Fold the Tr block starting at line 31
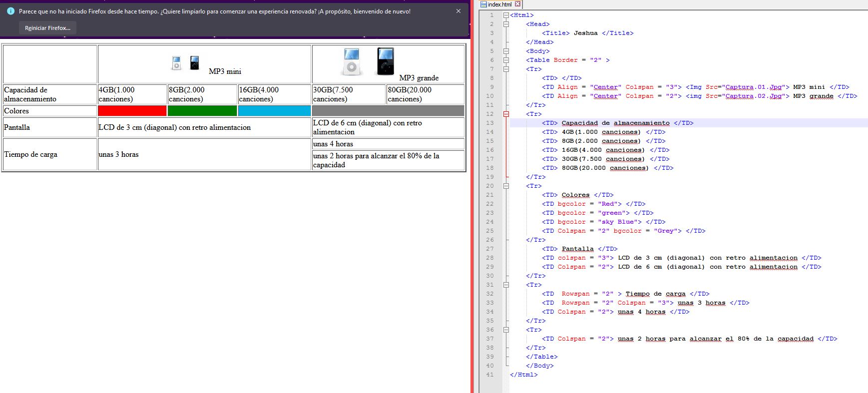The width and height of the screenshot is (868, 393). (x=506, y=285)
